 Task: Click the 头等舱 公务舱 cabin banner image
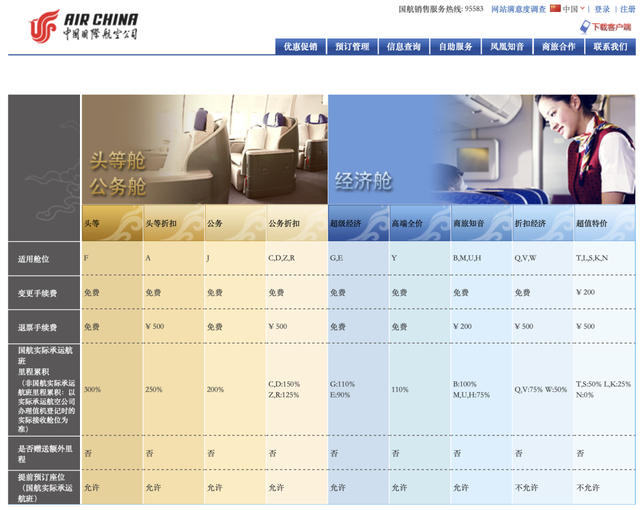(x=205, y=149)
